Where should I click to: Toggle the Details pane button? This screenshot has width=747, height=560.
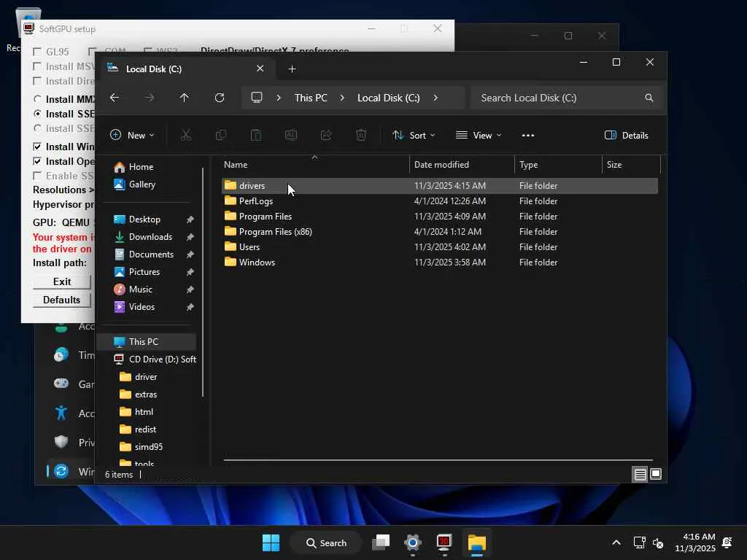pos(627,135)
